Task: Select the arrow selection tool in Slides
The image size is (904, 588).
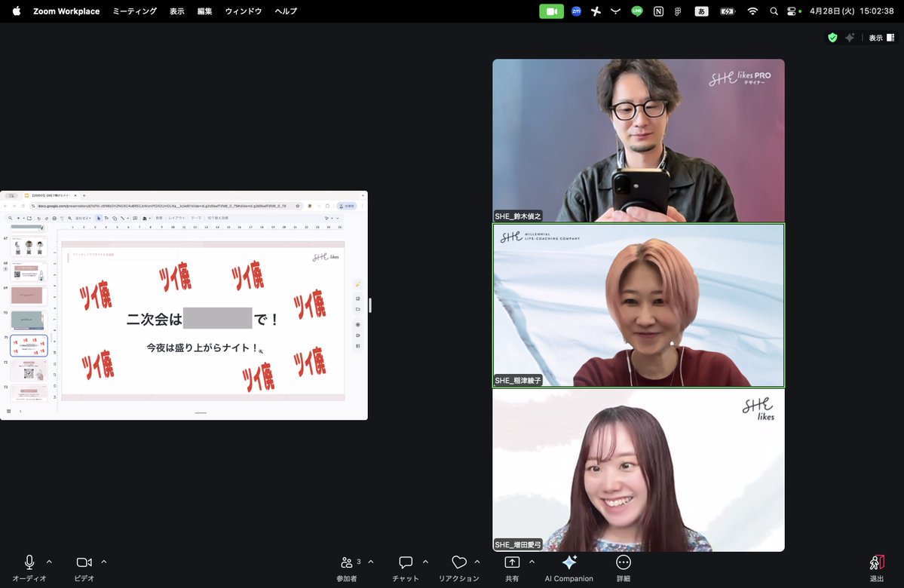Action: [99, 218]
